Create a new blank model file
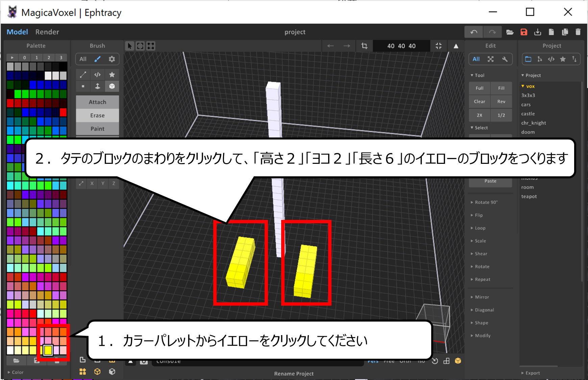The width and height of the screenshot is (588, 380). [x=551, y=32]
